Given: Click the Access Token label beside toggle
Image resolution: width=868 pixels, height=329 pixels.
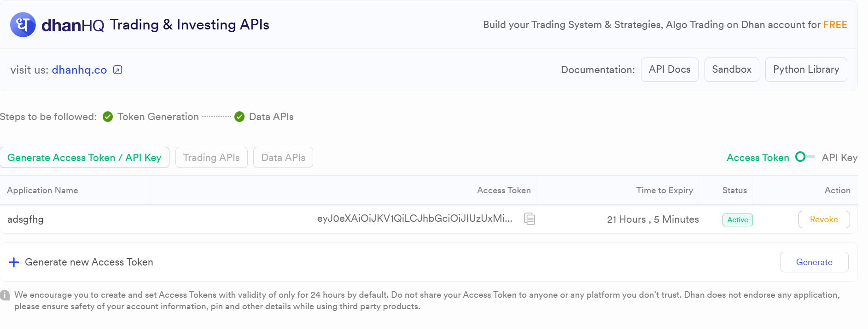Looking at the screenshot, I should 758,157.
